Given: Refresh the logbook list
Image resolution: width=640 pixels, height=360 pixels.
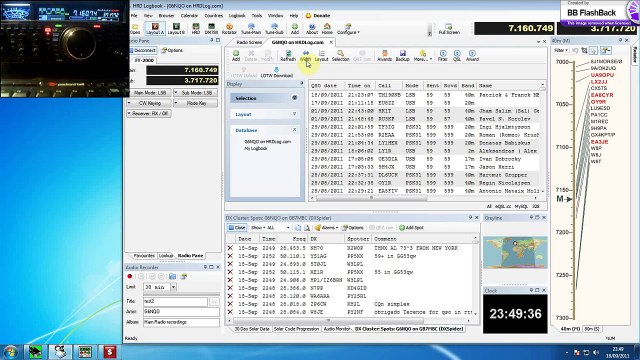Looking at the screenshot, I should click(288, 56).
